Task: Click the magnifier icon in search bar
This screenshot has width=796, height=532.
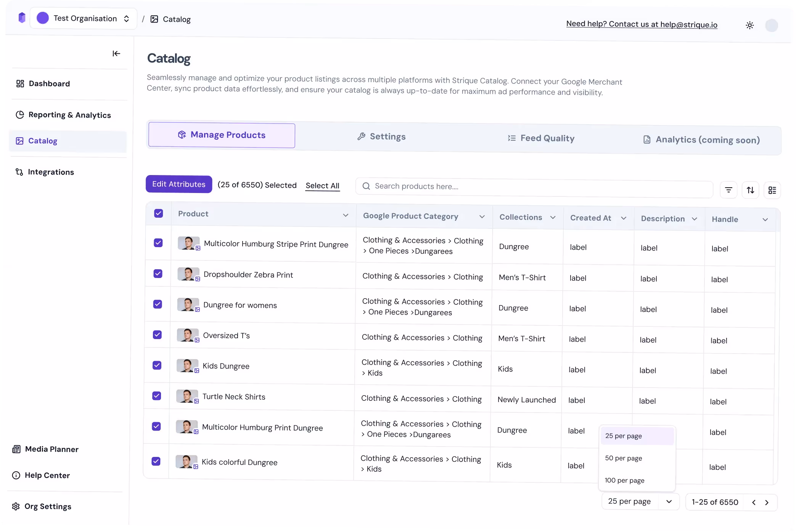Action: (x=366, y=186)
